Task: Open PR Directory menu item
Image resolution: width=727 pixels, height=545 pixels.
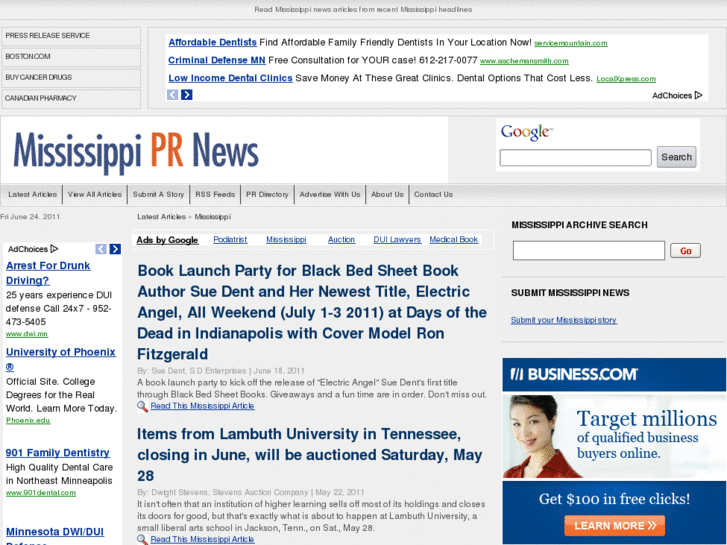Action: [x=267, y=194]
